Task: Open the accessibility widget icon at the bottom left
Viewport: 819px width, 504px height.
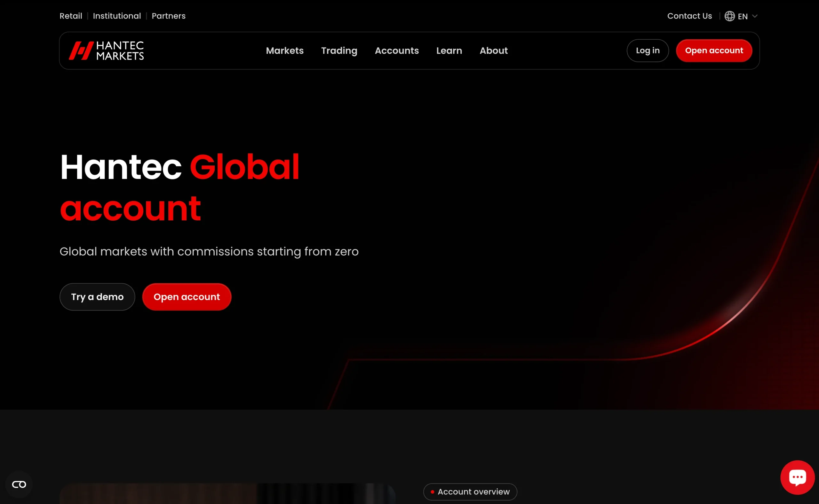Action: pyautogui.click(x=19, y=484)
